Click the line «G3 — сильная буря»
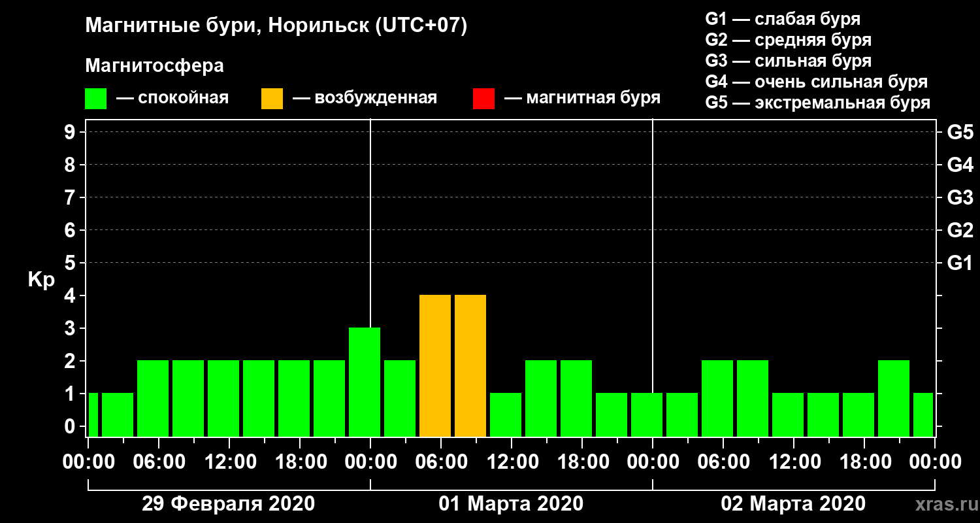Image resolution: width=980 pixels, height=523 pixels. 788,61
